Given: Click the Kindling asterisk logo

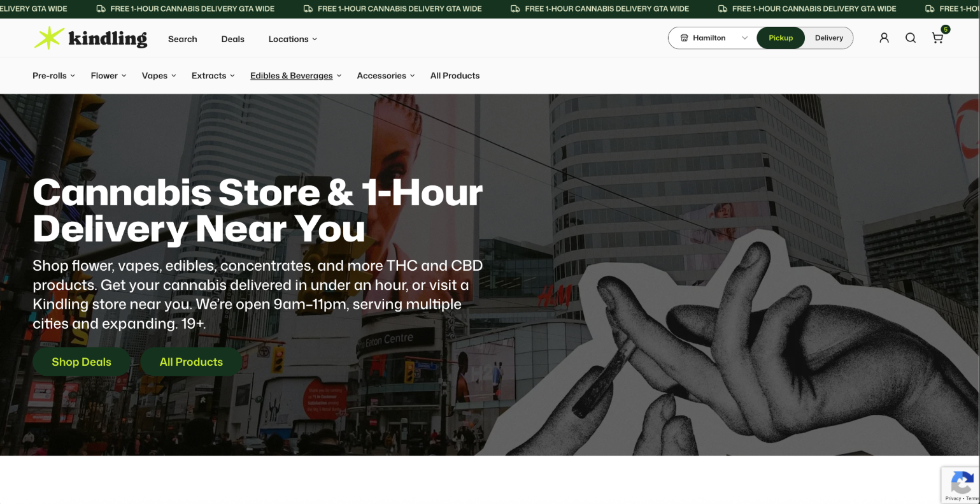Looking at the screenshot, I should 48,38.
